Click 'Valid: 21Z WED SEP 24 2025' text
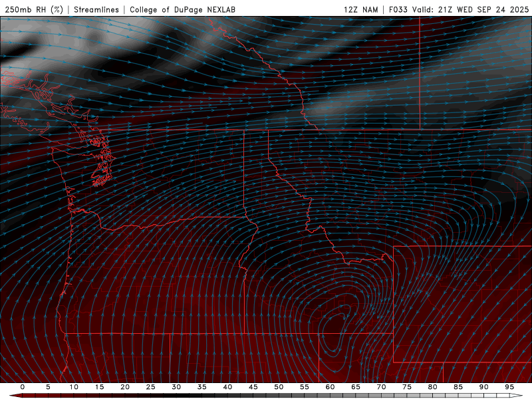The height and width of the screenshot is (399, 532). coord(470,9)
